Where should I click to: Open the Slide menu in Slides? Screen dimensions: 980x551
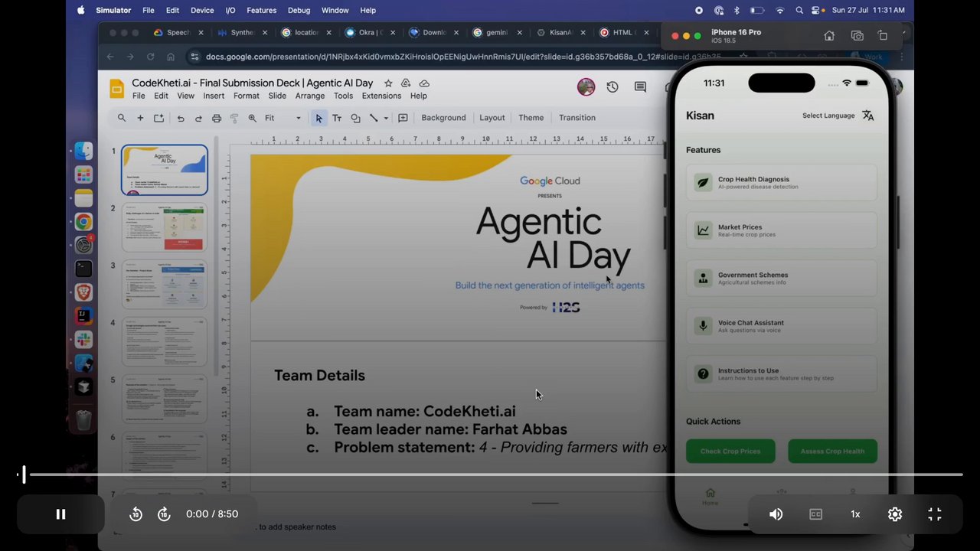click(277, 96)
